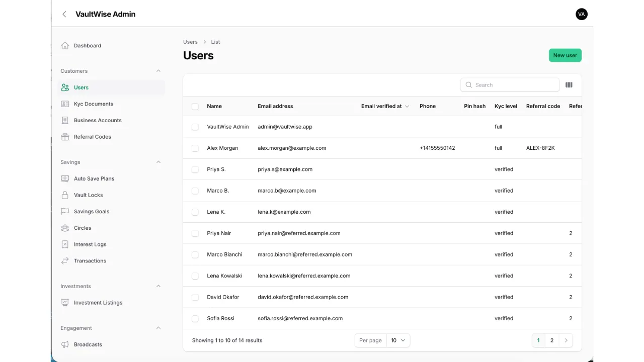Click into the Search users field
644x362 pixels.
(x=510, y=85)
